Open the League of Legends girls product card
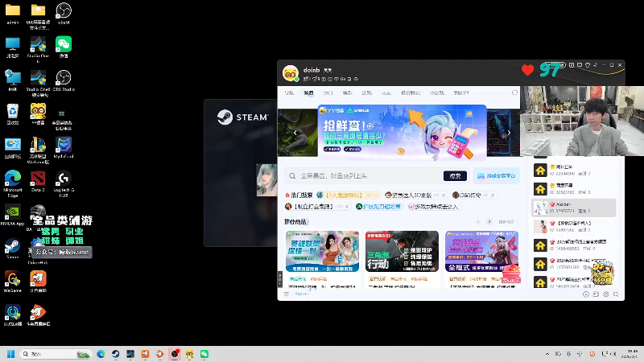Viewport: 644px width, 362px height. pyautogui.click(x=323, y=258)
